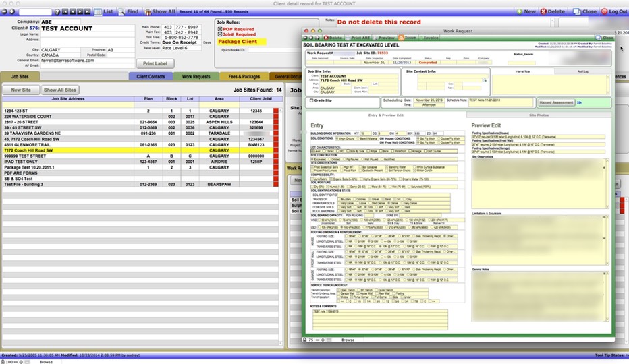The height and width of the screenshot is (364, 629).
Task: Click Print ARE in Work Request toolbar
Action: 358,38
